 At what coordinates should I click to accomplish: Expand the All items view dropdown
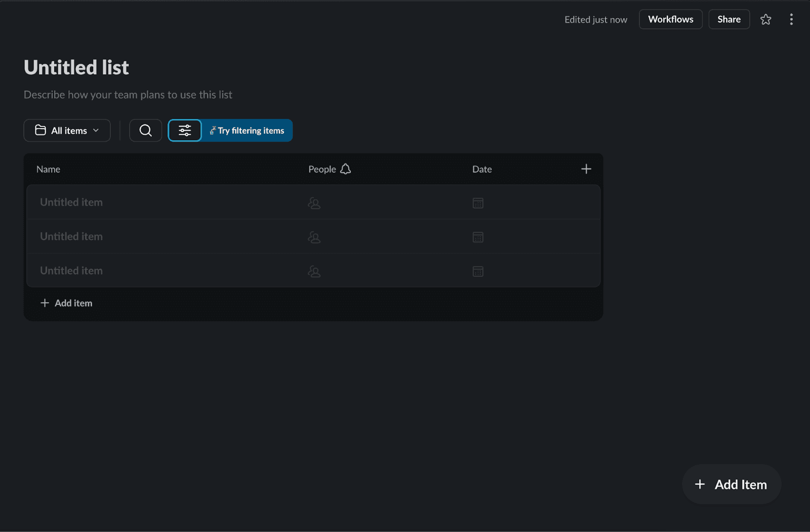[x=67, y=131]
